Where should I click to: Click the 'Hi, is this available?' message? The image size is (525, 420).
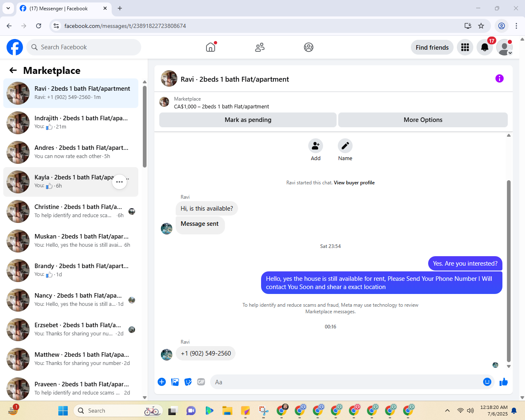coord(207,209)
